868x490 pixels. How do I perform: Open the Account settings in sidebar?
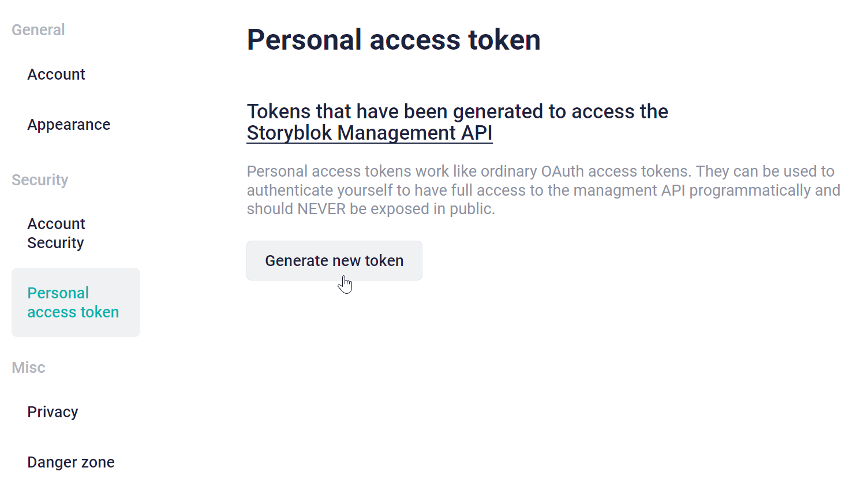tap(56, 74)
